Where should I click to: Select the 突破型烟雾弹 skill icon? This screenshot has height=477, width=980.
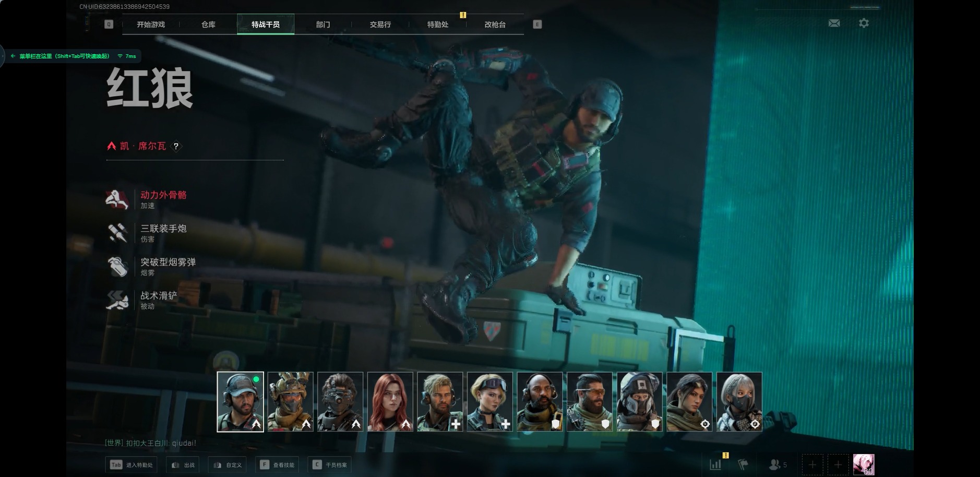117,266
